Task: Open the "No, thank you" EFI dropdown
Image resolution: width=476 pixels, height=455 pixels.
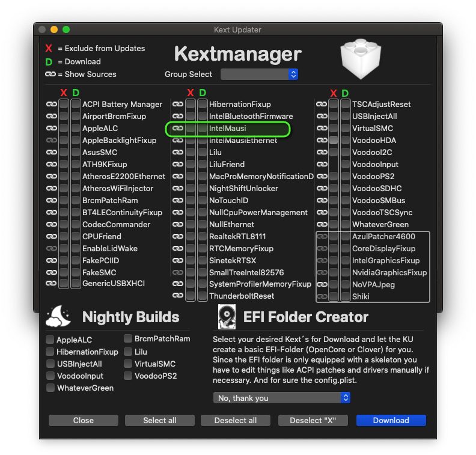Action: coord(282,398)
